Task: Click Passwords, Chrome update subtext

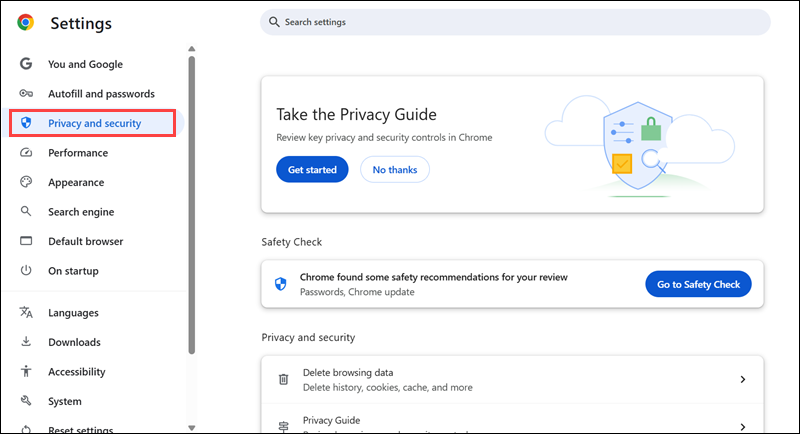Action: 357,292
